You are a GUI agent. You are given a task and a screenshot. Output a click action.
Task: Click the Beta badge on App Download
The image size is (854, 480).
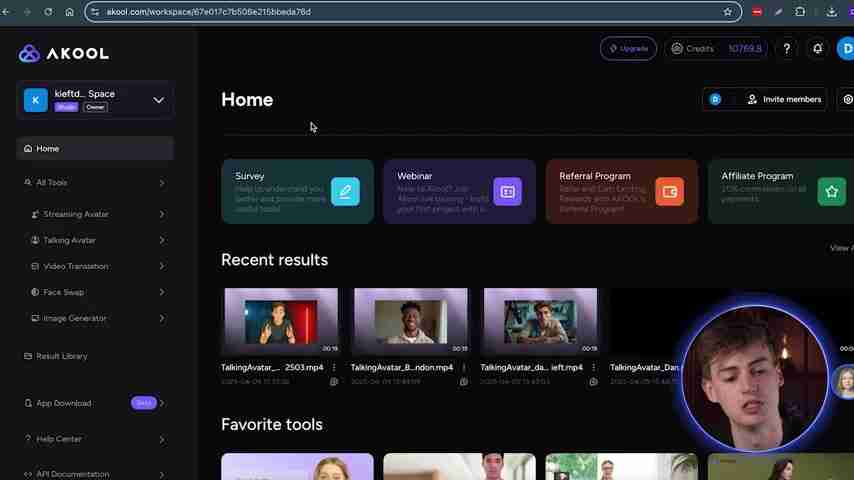click(x=144, y=403)
